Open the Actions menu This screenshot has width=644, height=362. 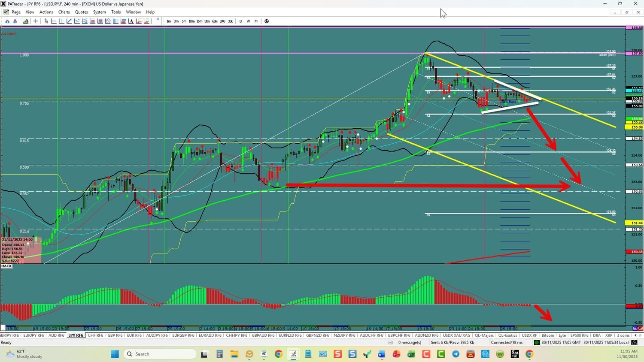[46, 12]
